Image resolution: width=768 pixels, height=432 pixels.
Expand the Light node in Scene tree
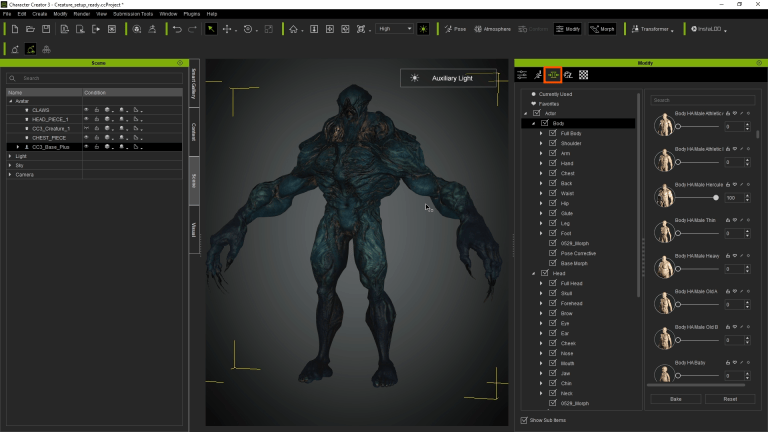[x=10, y=156]
